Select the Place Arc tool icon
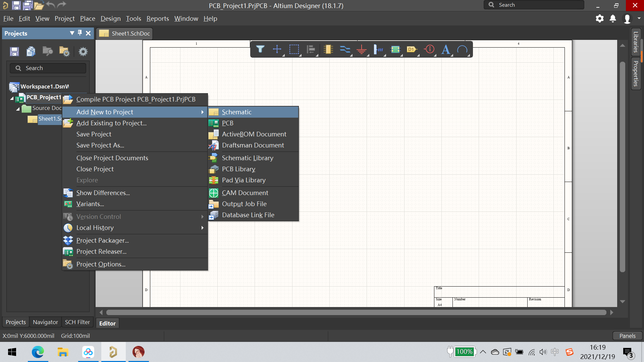Viewport: 644px width, 362px height. pyautogui.click(x=462, y=50)
